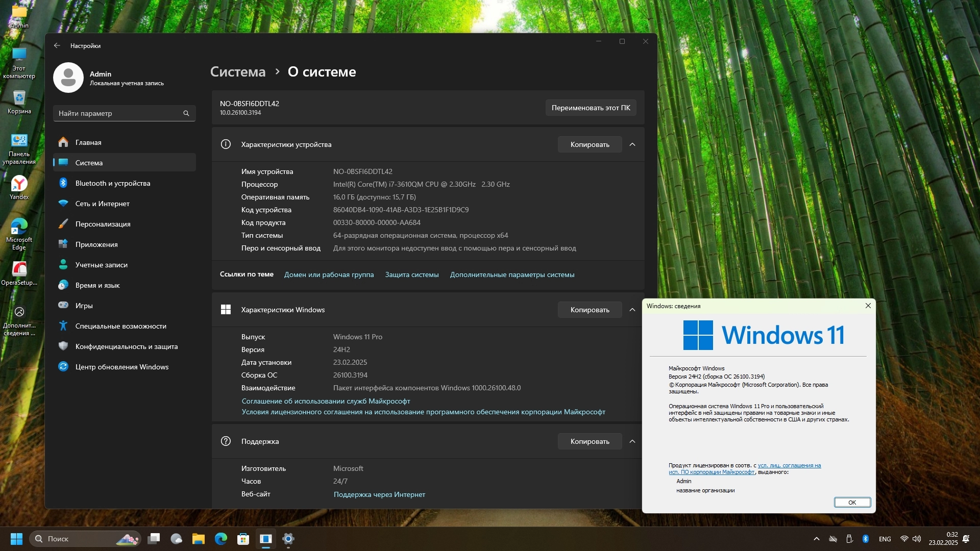Viewport: 980px width, 551px height.
Task: Open Bluetooth и устройства section
Action: point(112,183)
